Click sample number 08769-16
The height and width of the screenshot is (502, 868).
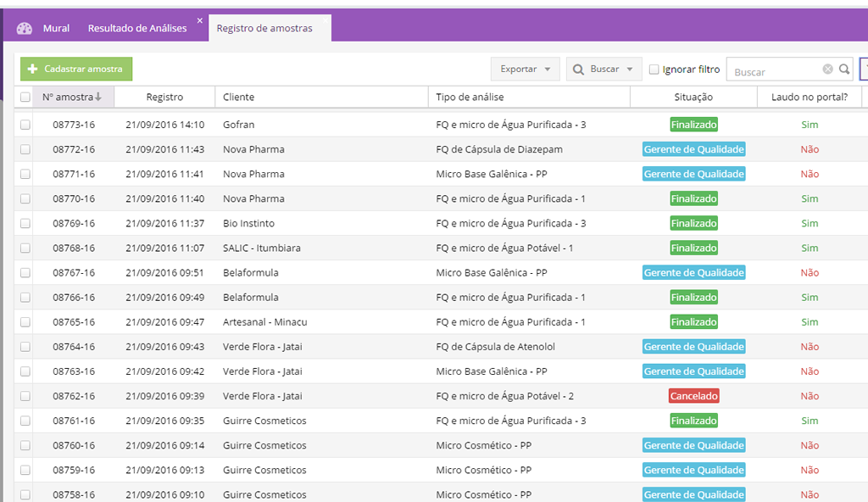[x=74, y=223]
